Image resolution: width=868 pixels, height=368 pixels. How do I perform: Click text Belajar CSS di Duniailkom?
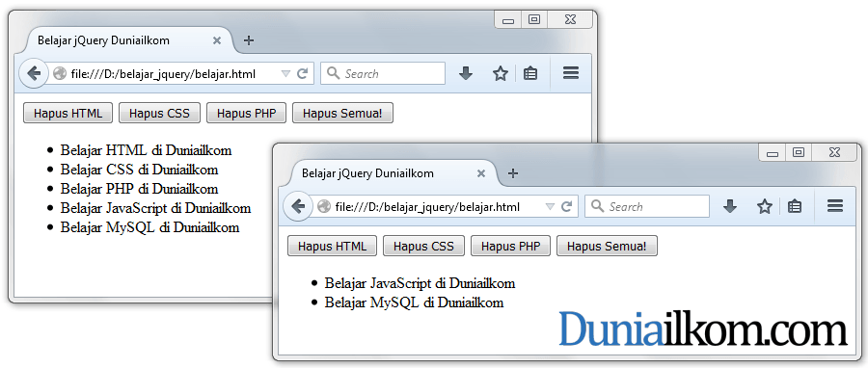(140, 170)
